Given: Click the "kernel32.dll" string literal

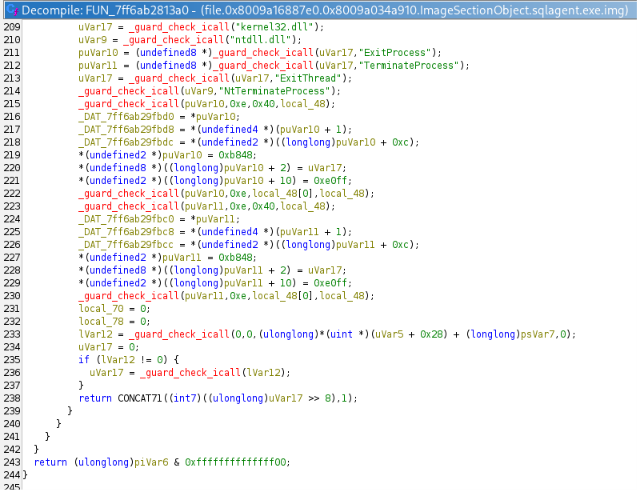Looking at the screenshot, I should [274, 27].
